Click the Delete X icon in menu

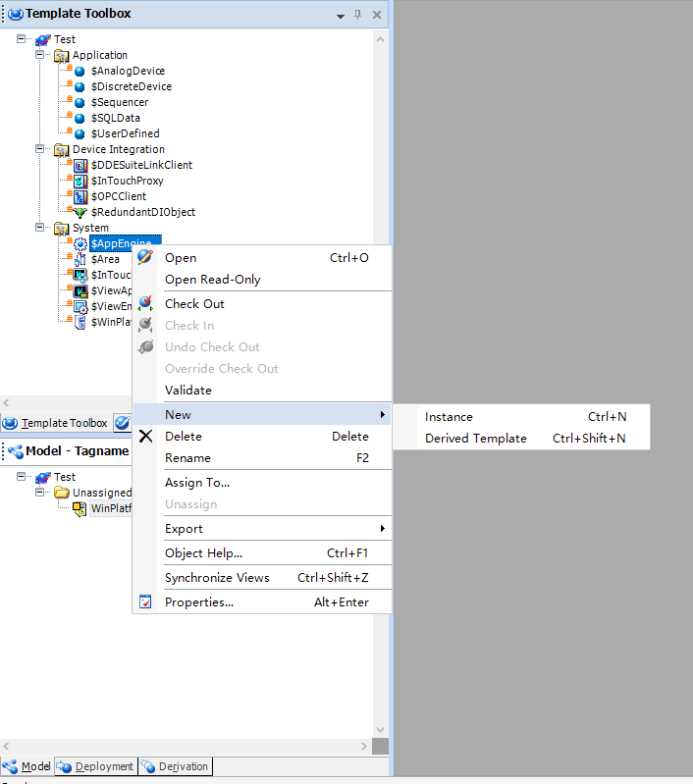pyautogui.click(x=145, y=437)
